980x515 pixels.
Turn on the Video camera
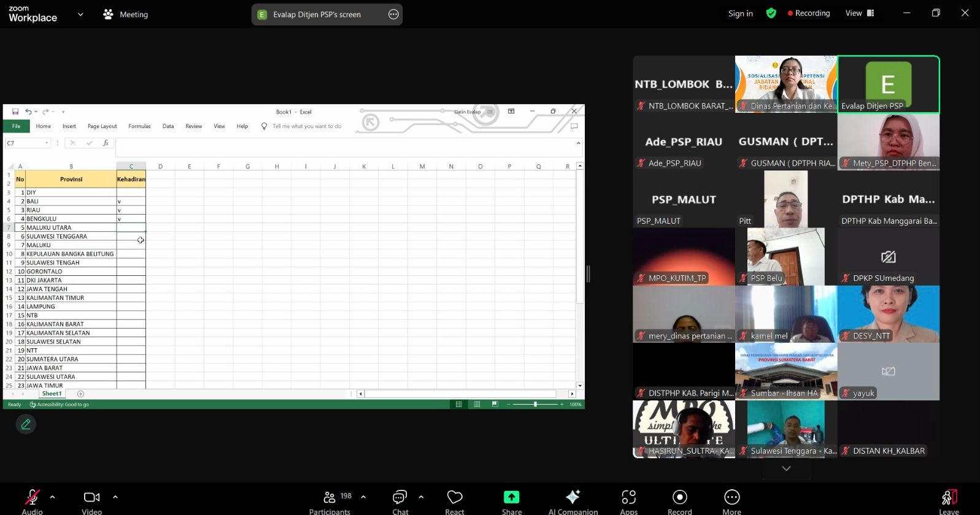click(x=91, y=500)
